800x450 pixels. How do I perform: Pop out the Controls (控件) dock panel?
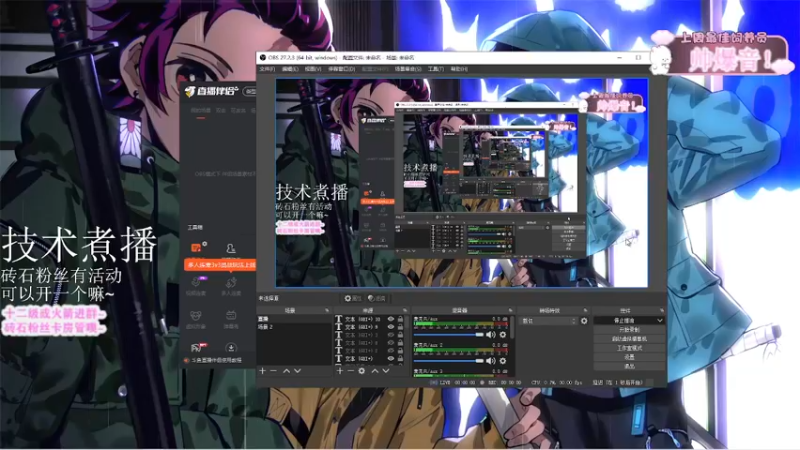coord(662,310)
